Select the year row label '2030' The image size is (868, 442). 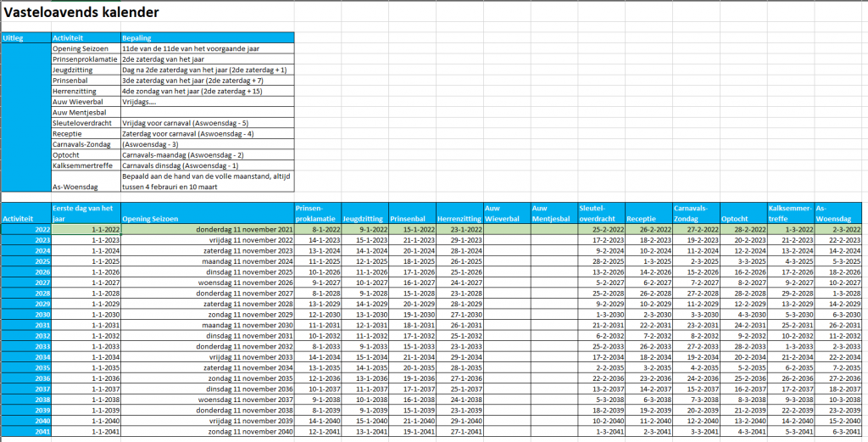click(x=26, y=314)
